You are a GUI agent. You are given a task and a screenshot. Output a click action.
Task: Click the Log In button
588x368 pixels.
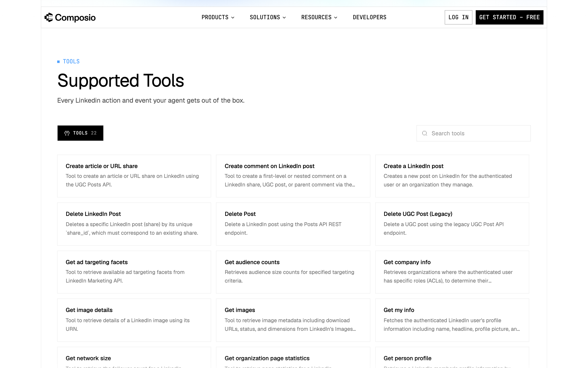[458, 17]
